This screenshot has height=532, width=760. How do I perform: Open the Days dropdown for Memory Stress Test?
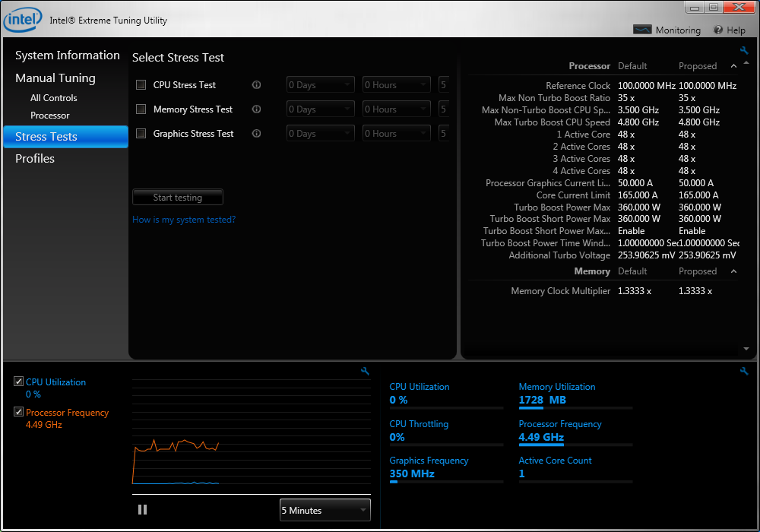pyautogui.click(x=321, y=109)
